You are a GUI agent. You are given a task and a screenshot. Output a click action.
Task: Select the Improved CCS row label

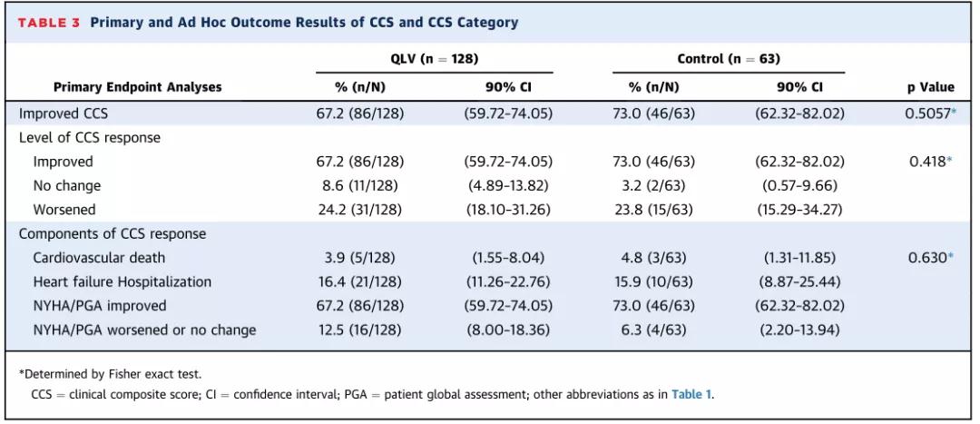pos(62,113)
